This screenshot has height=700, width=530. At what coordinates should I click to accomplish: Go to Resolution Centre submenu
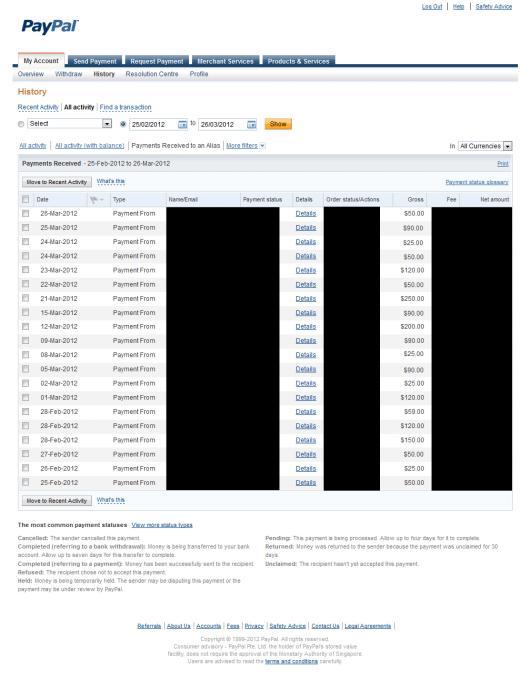[152, 74]
